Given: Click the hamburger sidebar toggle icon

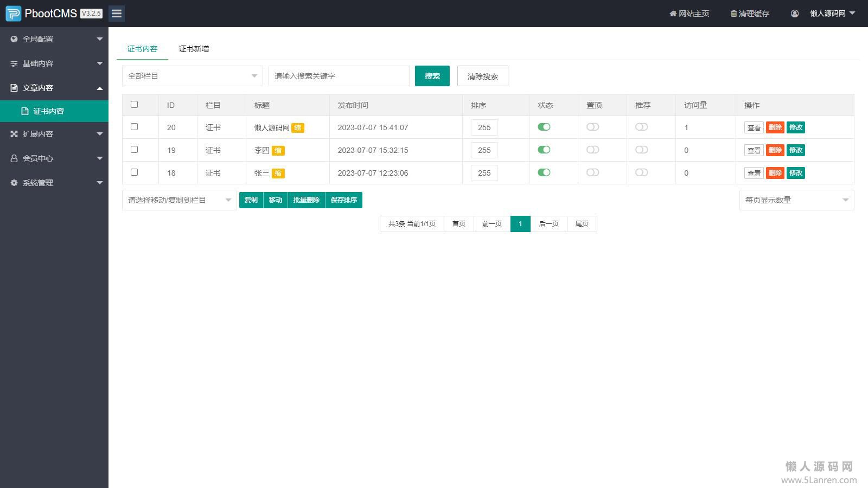Looking at the screenshot, I should click(x=117, y=14).
